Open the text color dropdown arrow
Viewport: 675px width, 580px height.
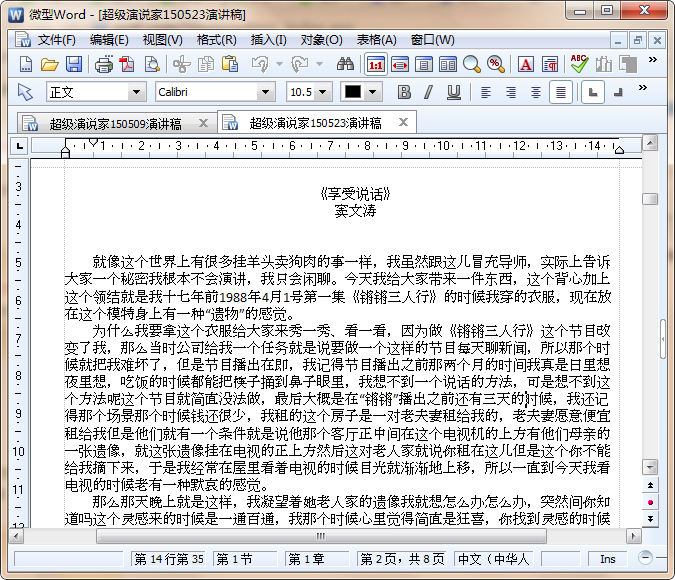(373, 92)
